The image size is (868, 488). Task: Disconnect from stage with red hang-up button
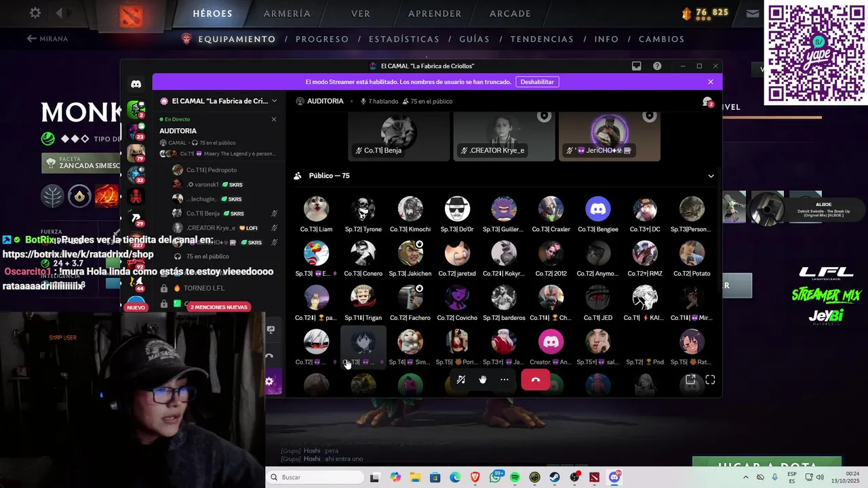(x=535, y=380)
